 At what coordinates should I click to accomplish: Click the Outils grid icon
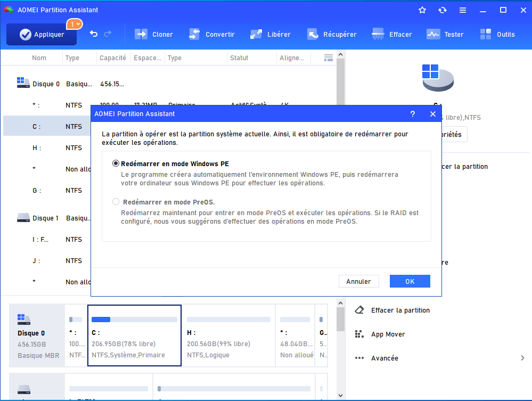[x=486, y=34]
